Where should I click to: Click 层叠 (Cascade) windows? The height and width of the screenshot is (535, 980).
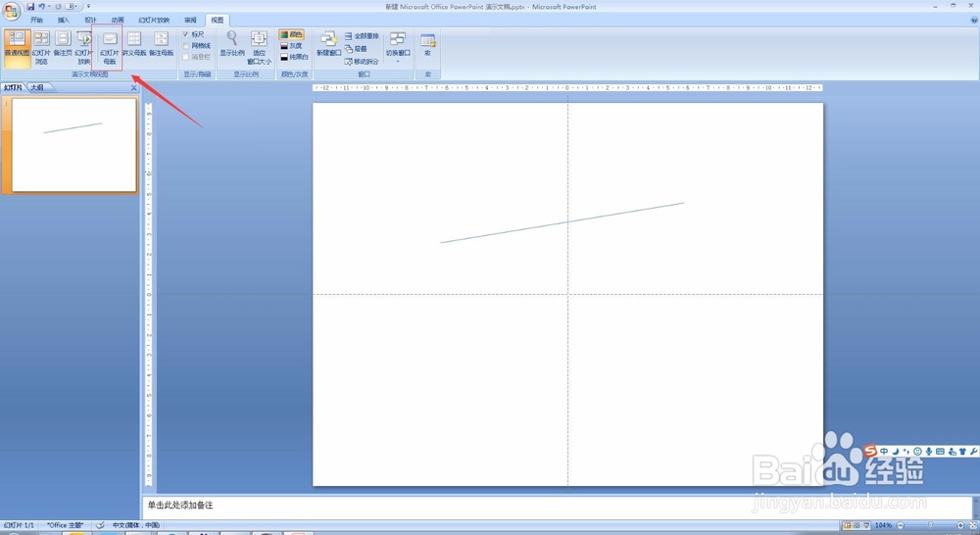point(356,49)
